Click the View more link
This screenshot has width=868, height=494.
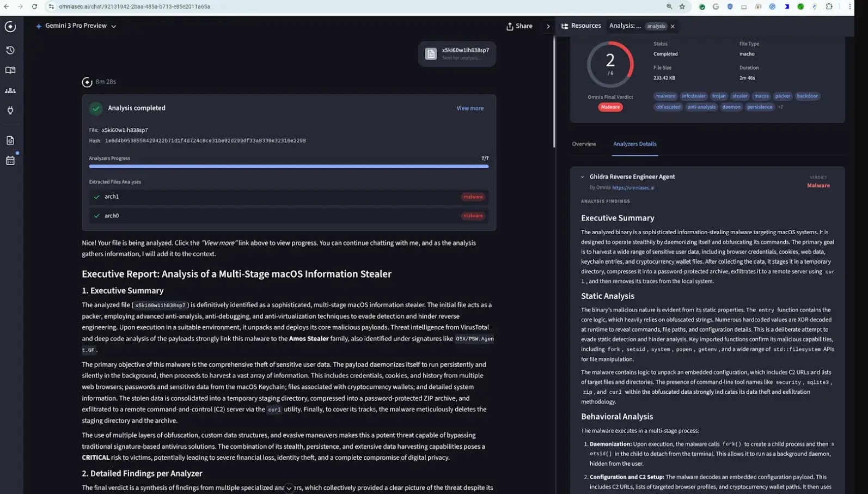470,108
